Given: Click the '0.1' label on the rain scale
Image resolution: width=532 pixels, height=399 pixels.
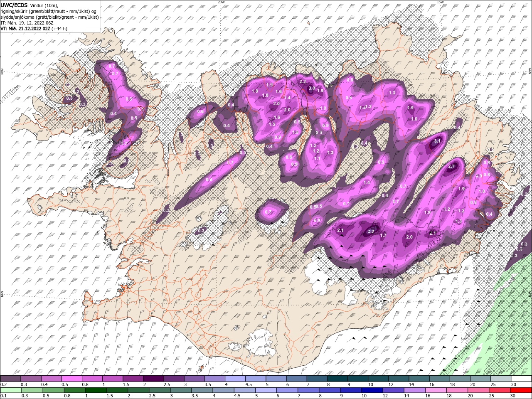Looking at the screenshot, I should [x=2, y=396].
